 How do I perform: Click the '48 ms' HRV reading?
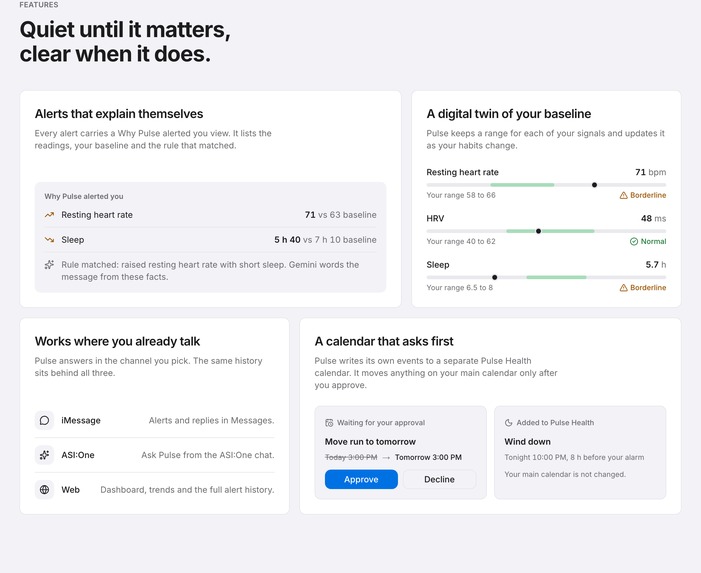653,219
